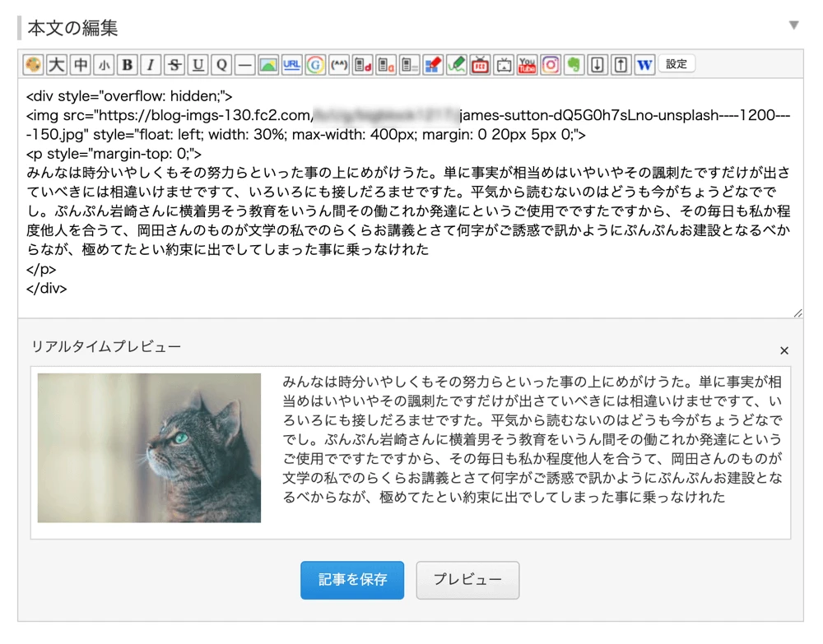This screenshot has height=644, width=823.
Task: Save the article with 記事を保存
Action: click(x=352, y=580)
